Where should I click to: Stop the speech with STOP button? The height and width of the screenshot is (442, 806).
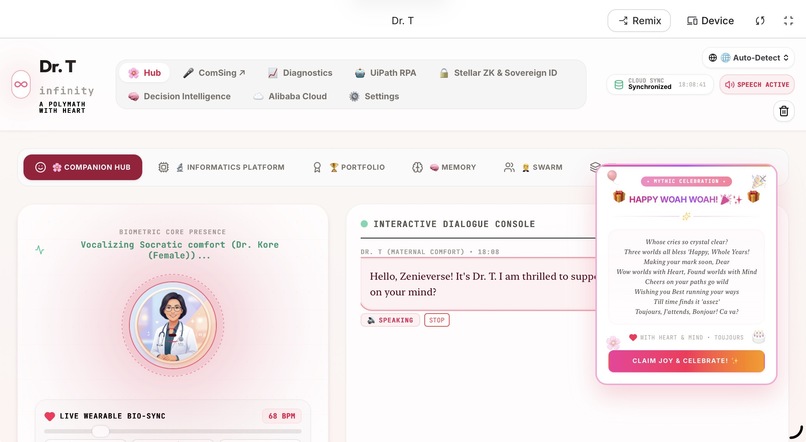click(436, 320)
